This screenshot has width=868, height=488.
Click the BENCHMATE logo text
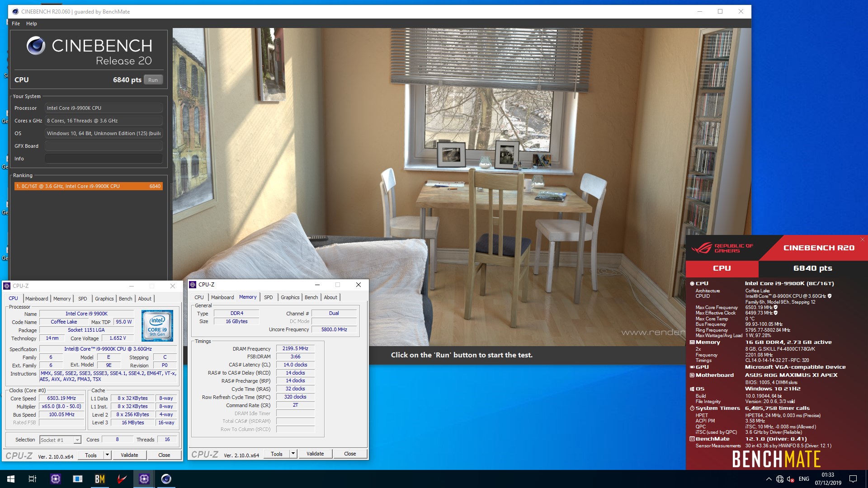(x=776, y=459)
